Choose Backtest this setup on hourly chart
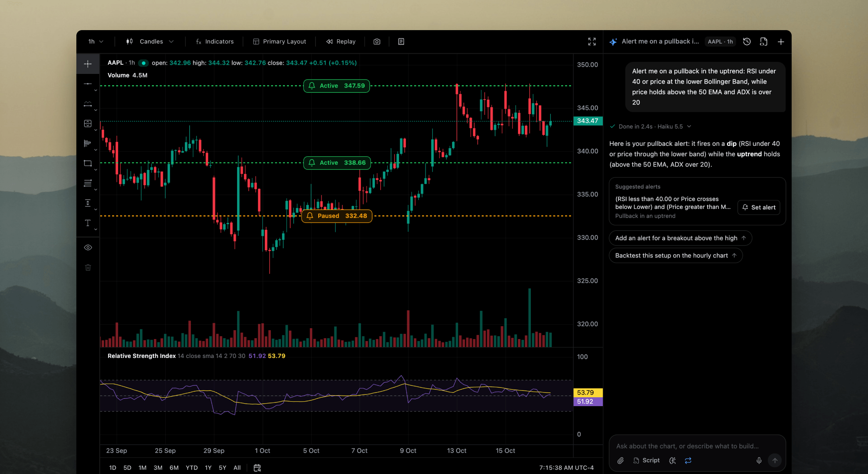 676,255
